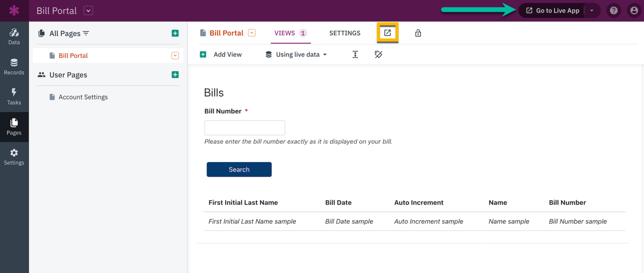Open the Go to Live App dropdown arrow
Viewport: 644px width, 273px height.
click(592, 10)
